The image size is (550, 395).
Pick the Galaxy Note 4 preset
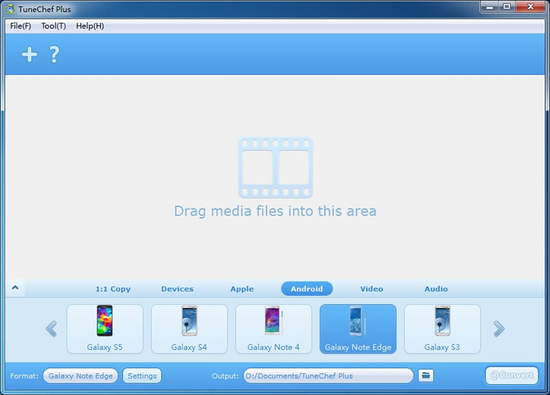click(274, 329)
